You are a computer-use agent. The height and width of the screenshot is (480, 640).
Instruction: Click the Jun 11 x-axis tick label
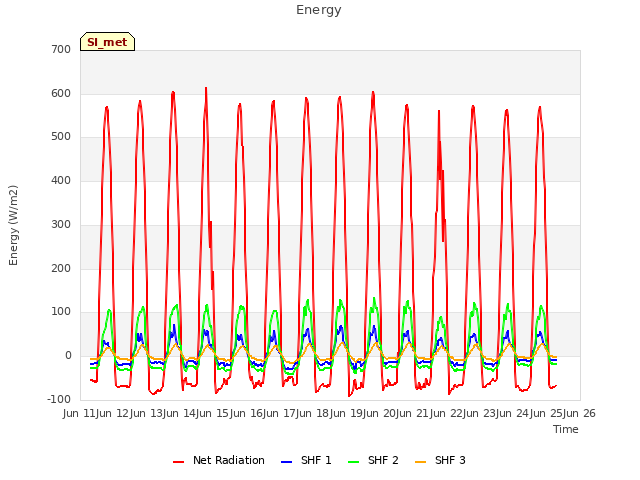[80, 413]
